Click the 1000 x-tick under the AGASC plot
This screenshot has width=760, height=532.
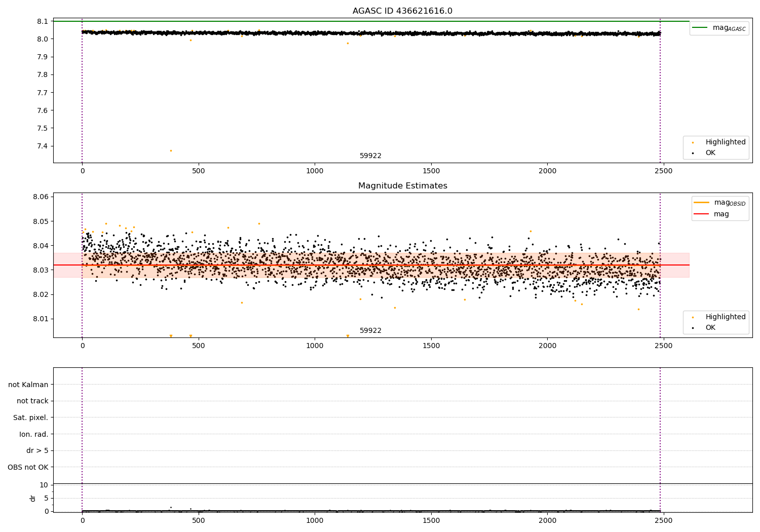click(315, 171)
